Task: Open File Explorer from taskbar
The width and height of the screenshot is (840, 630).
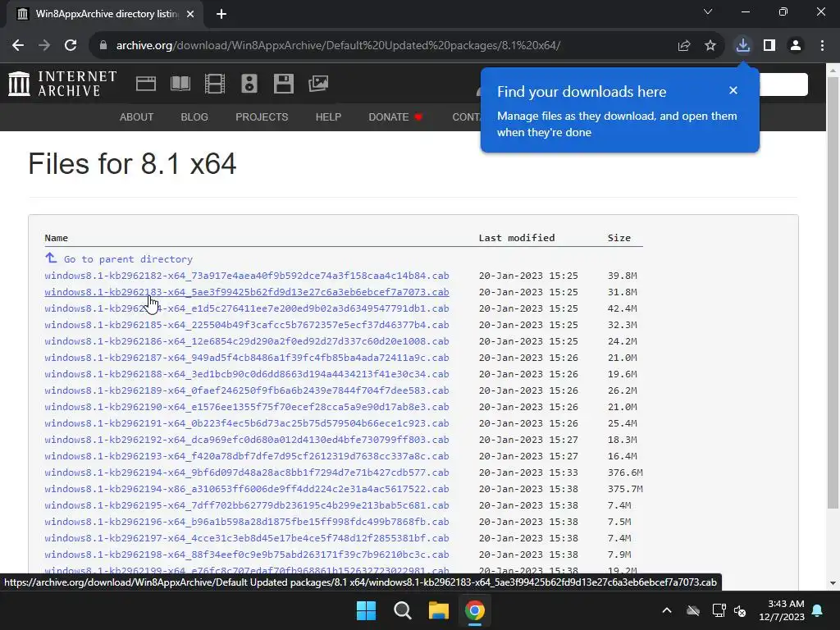Action: [x=438, y=610]
